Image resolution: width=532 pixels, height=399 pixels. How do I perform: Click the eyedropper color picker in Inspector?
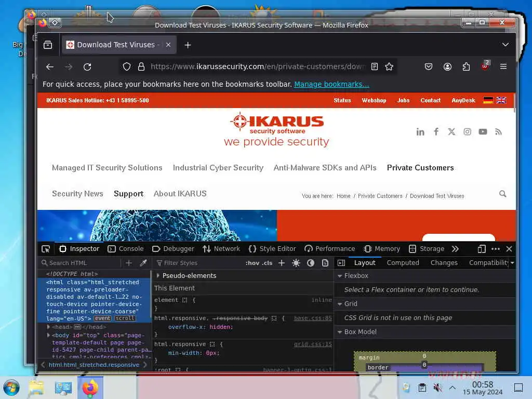click(143, 263)
